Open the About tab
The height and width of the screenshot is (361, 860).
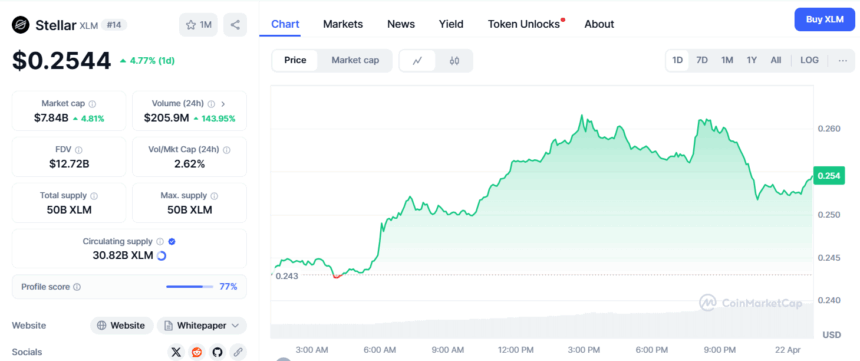tap(599, 24)
